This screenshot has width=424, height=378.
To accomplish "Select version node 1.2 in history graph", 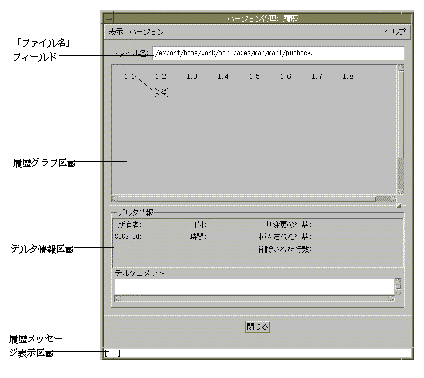I will [x=161, y=76].
